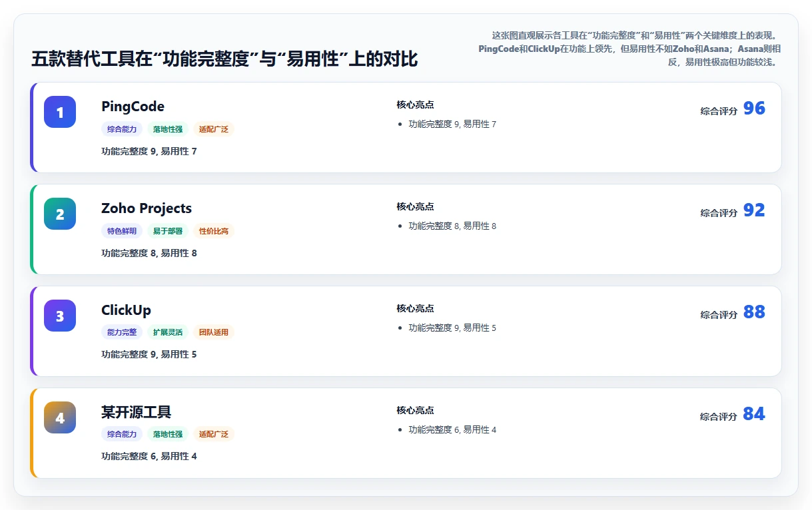Click the 扩展灵活 tag under ClickUp
The image size is (812, 510).
[x=168, y=332]
